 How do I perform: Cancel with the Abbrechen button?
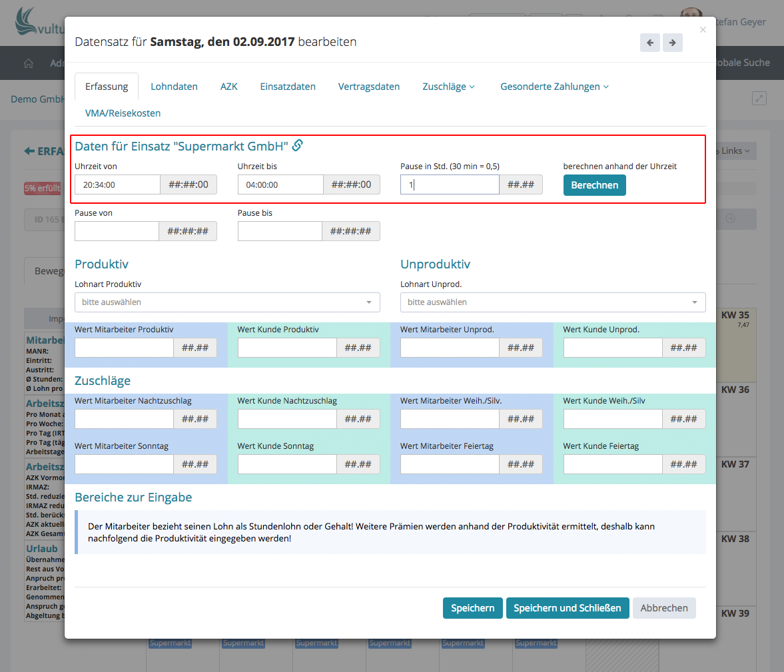(x=663, y=608)
